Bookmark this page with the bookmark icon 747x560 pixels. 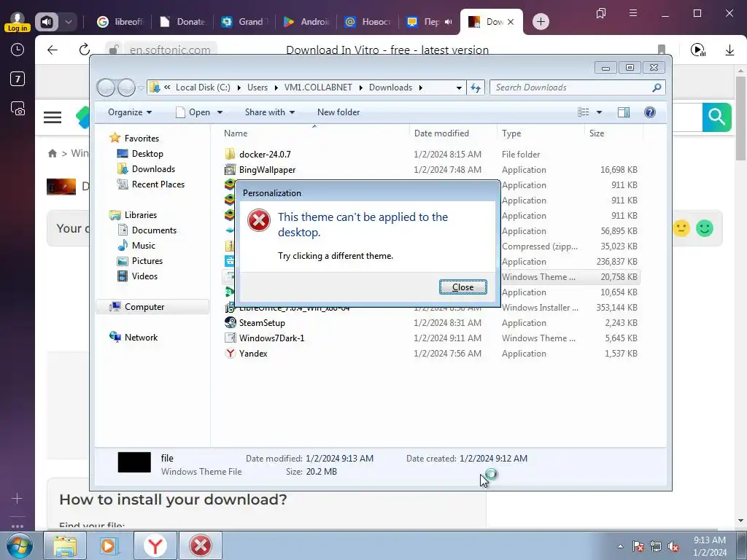pyautogui.click(x=661, y=50)
